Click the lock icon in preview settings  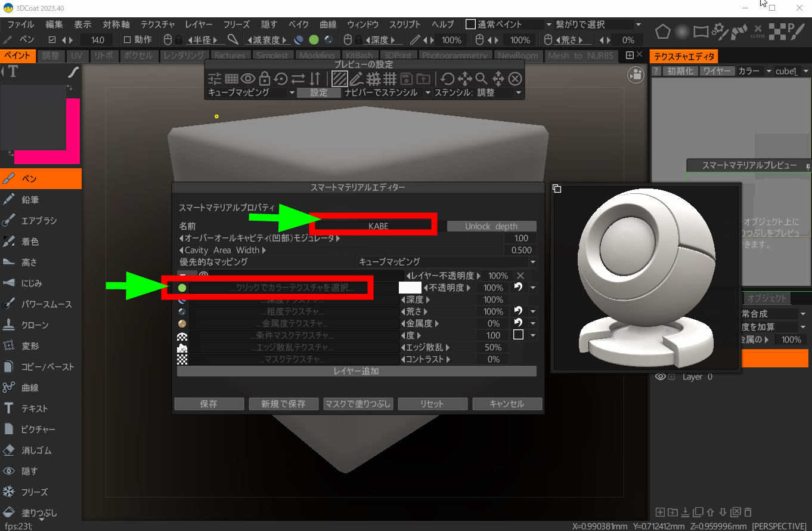pyautogui.click(x=265, y=79)
